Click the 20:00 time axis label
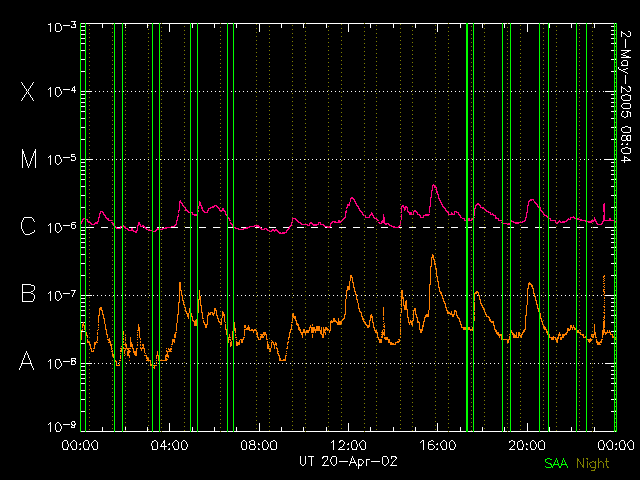The width and height of the screenshot is (640, 480). pos(527,445)
